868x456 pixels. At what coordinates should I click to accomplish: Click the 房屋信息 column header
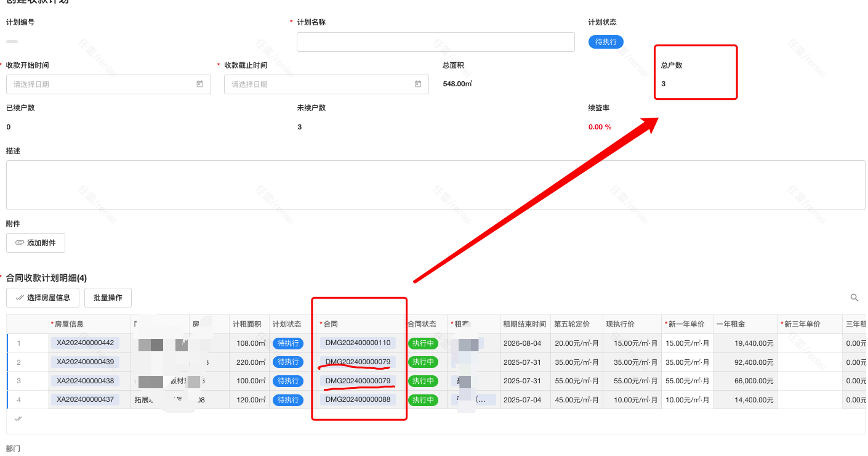[x=69, y=324]
